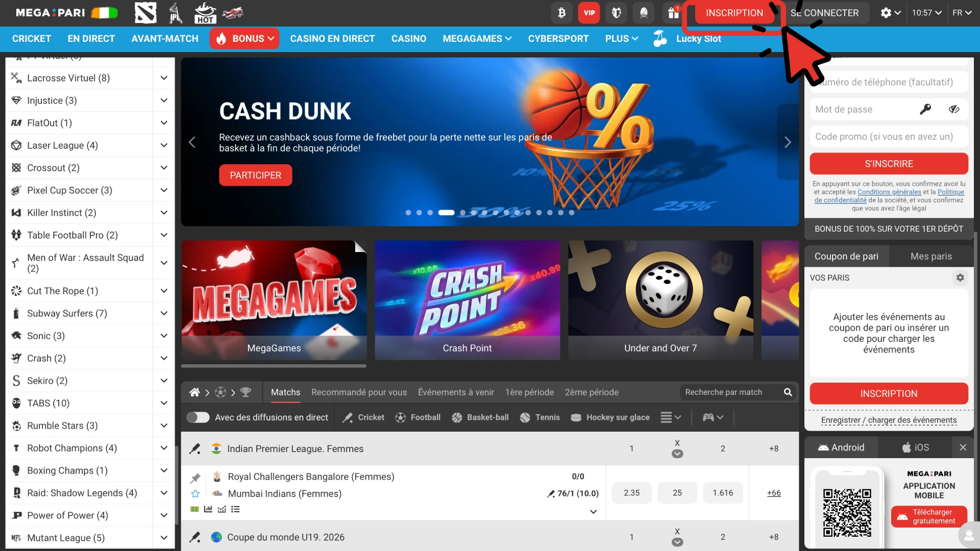Expand more sports list dropdown
This screenshot has width=980, height=551.
[x=671, y=417]
